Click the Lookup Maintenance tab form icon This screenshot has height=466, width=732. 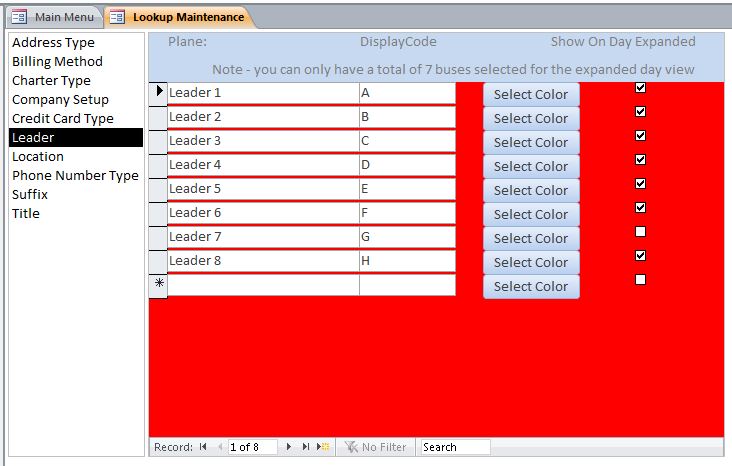(117, 17)
